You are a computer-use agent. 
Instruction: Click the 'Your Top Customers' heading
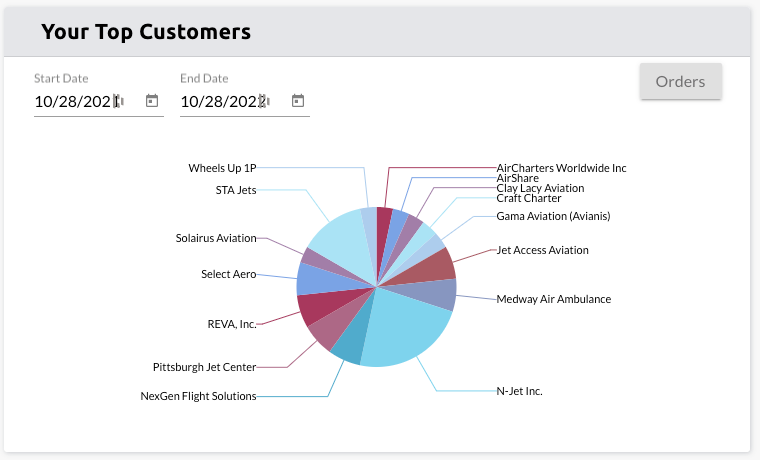(146, 32)
